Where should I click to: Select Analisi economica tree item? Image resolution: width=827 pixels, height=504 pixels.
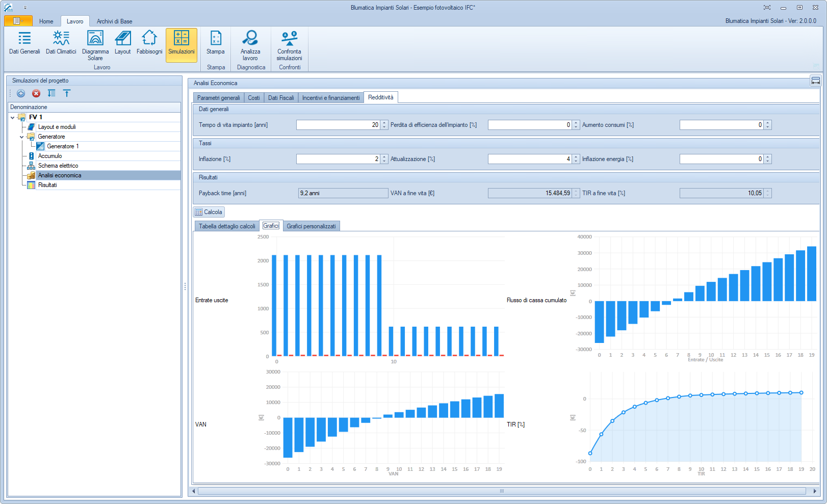point(60,175)
